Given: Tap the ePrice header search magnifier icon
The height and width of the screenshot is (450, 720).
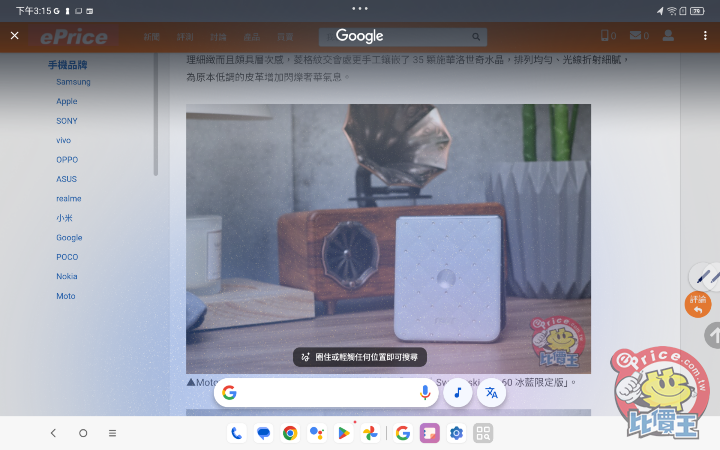Looking at the screenshot, I should pos(476,37).
